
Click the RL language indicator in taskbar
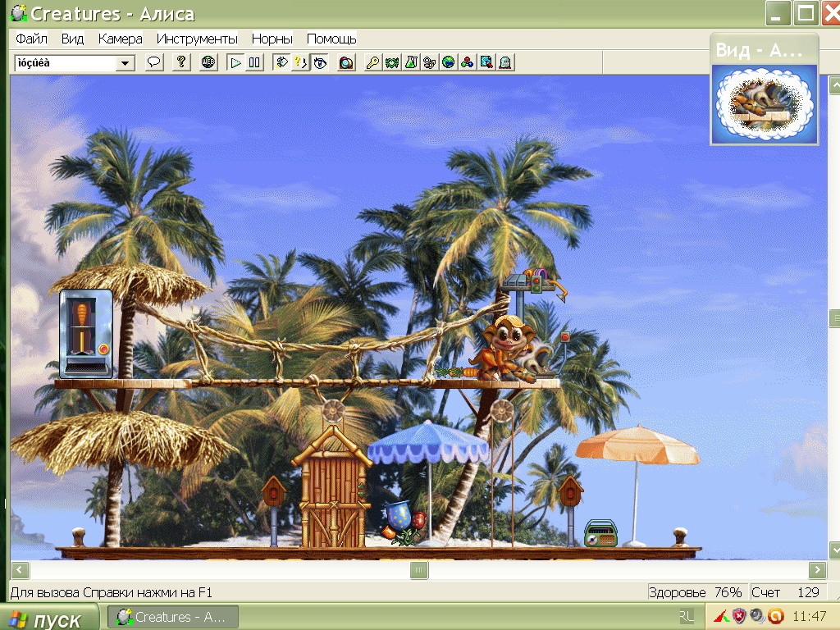coord(687,617)
